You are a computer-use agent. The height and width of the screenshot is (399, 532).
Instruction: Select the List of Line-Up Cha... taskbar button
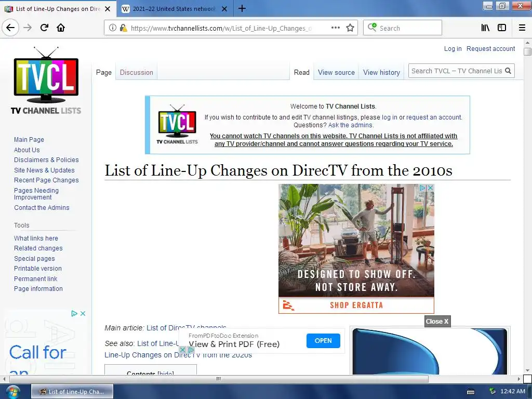pos(72,392)
